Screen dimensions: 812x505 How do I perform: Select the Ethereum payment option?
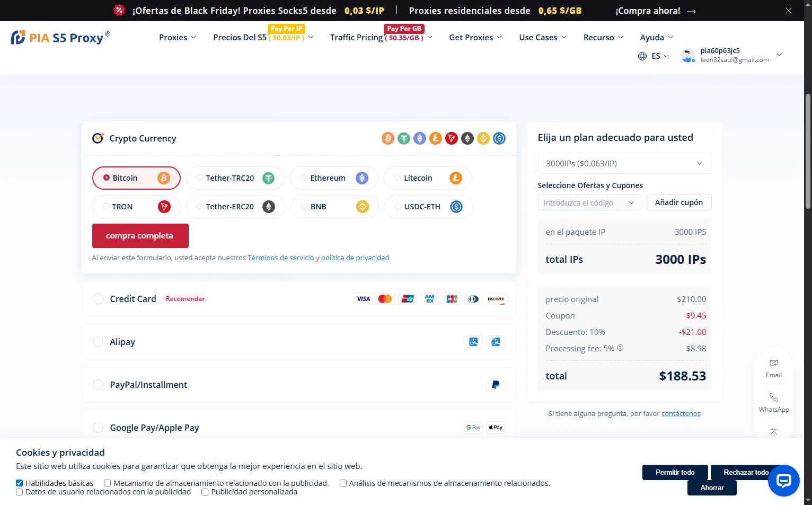[x=334, y=178]
